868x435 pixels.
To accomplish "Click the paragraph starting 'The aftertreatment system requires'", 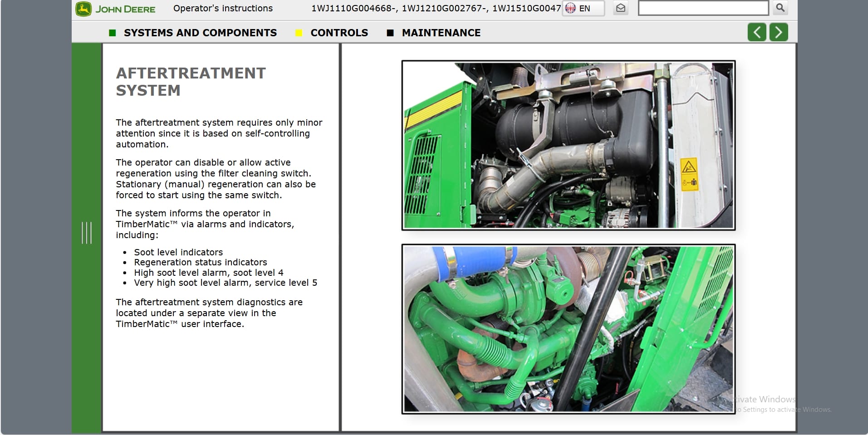I will pos(219,133).
